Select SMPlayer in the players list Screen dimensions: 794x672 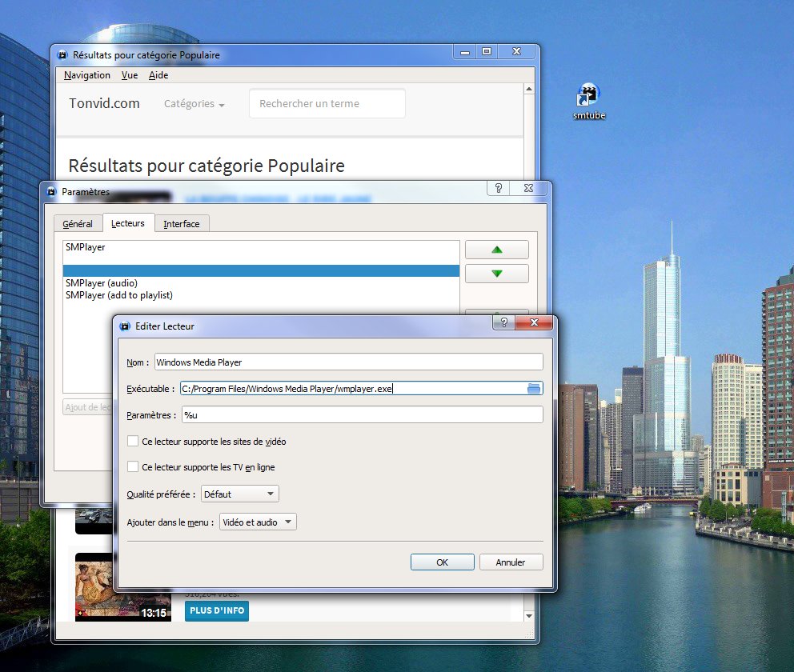pos(261,247)
